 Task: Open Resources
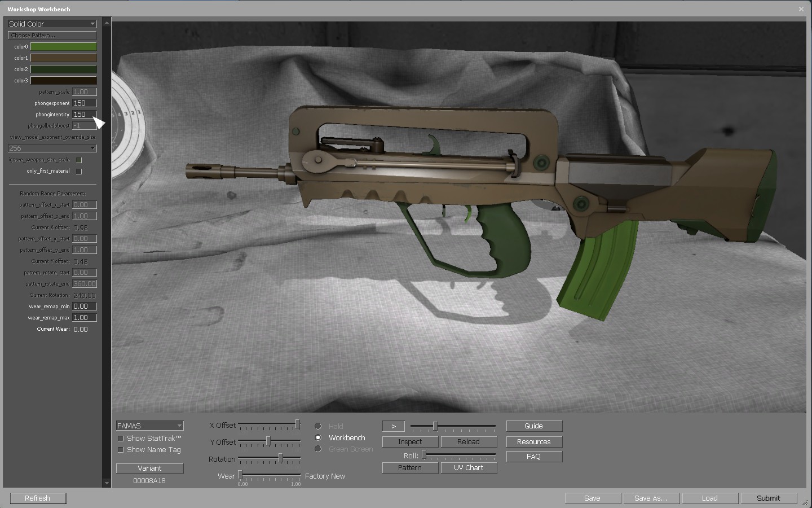(534, 442)
